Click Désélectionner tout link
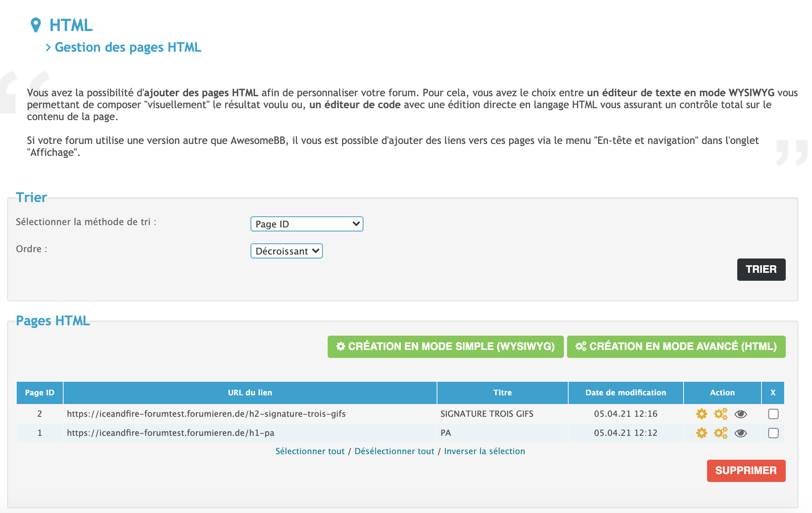The image size is (812, 513). [x=394, y=451]
